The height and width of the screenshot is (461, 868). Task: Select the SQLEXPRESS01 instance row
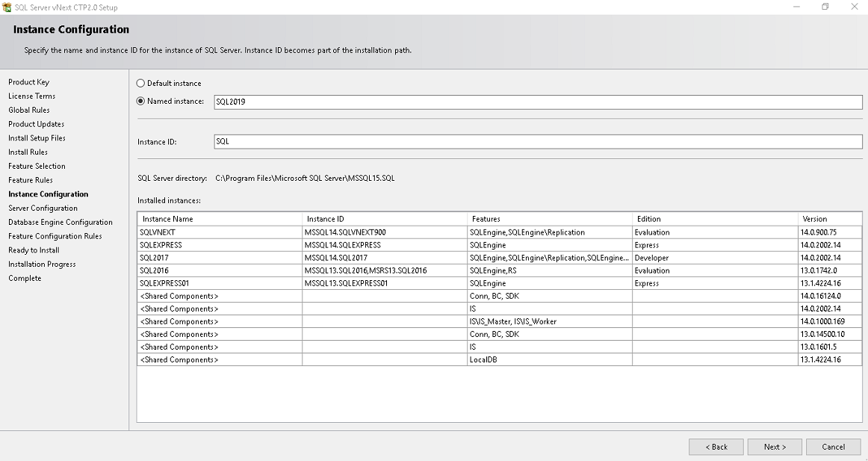(499, 283)
